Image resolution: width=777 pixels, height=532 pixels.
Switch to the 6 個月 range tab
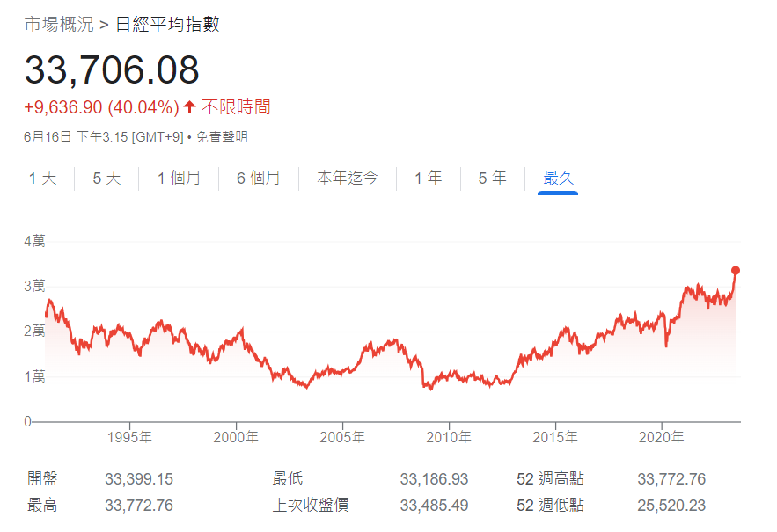tap(258, 178)
